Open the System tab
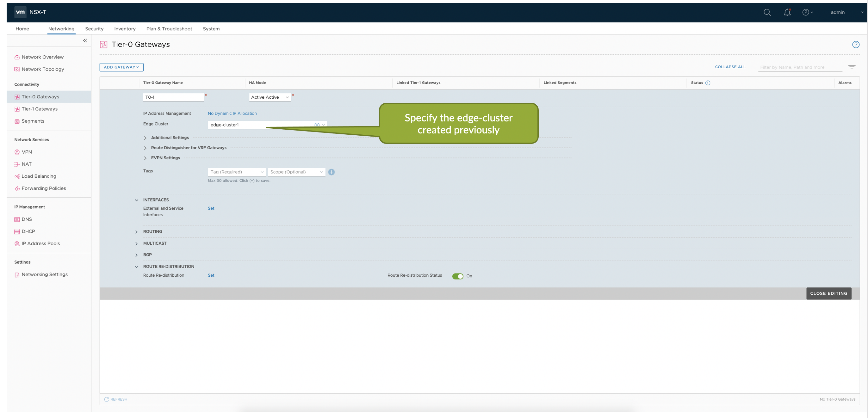Viewport: 868px width, 418px height. tap(211, 29)
